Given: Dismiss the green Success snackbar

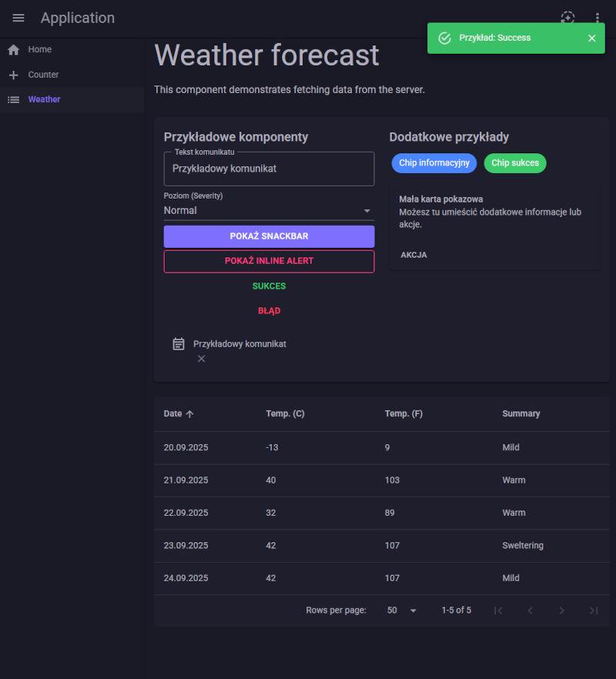Looking at the screenshot, I should 591,38.
